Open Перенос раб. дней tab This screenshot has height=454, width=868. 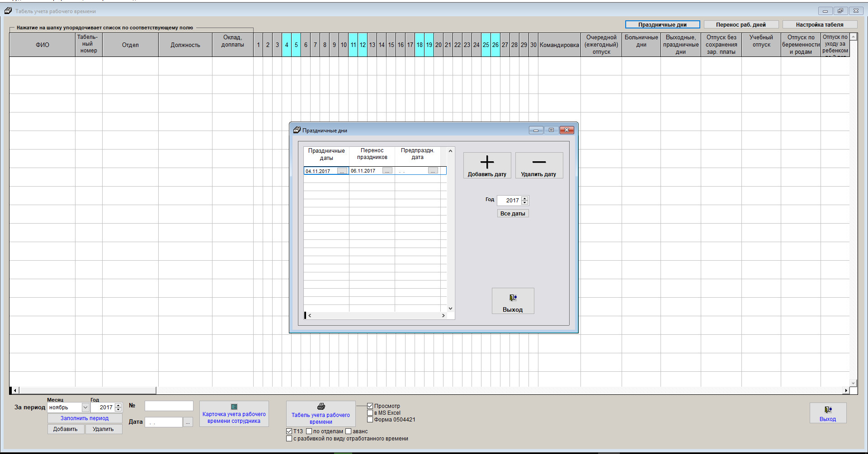(x=741, y=25)
